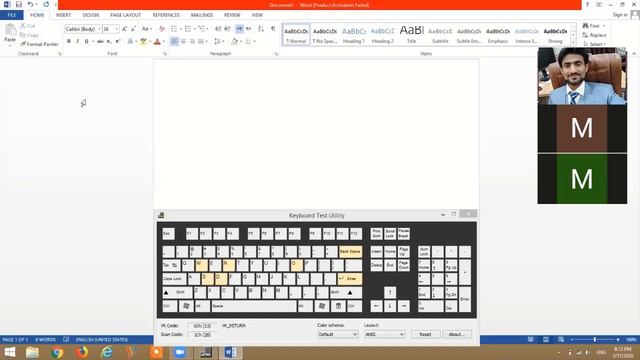Open Google Chrome from taskbar
The image size is (640, 360).
[57, 353]
